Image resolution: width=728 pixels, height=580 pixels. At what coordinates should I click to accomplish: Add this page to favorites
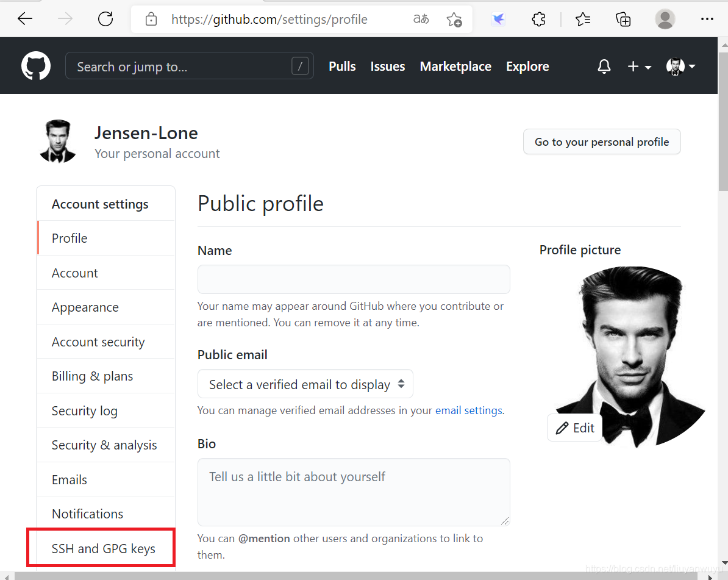point(454,20)
